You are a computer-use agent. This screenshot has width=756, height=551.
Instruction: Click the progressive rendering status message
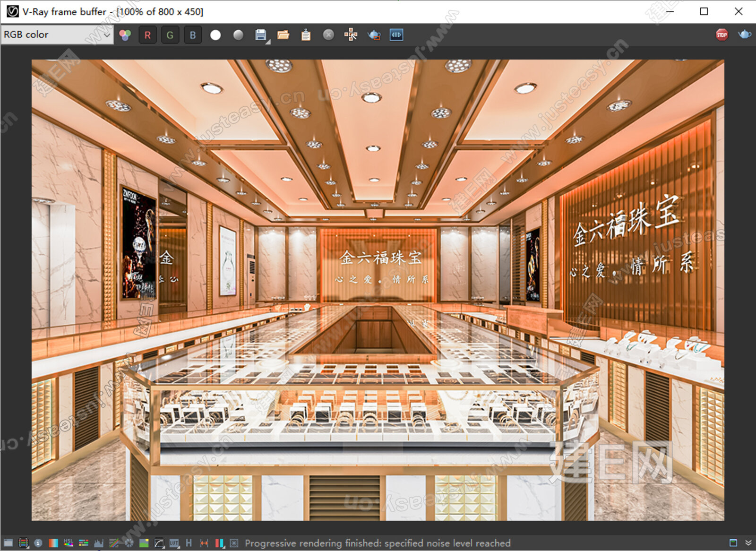tap(378, 543)
